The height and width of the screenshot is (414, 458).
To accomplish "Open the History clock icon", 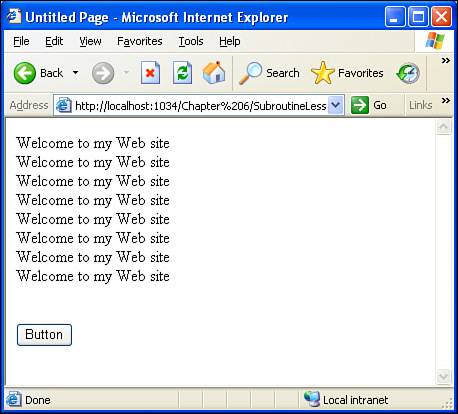I will coord(408,73).
